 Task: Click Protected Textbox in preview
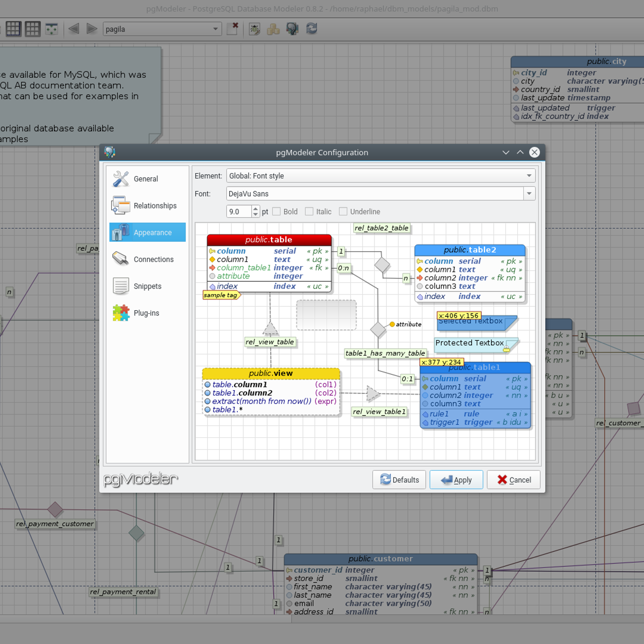(476, 345)
